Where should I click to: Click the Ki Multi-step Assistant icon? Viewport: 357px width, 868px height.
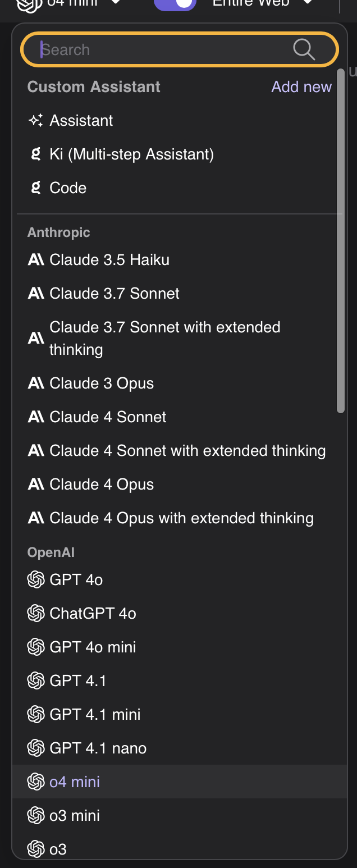(x=36, y=154)
